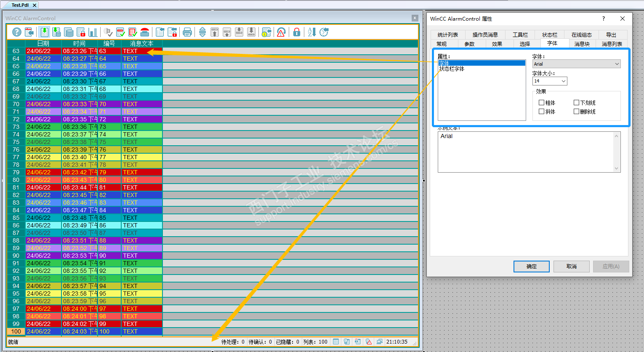Switch to the 消息列表 tab
This screenshot has width=644, height=352.
[x=612, y=44]
